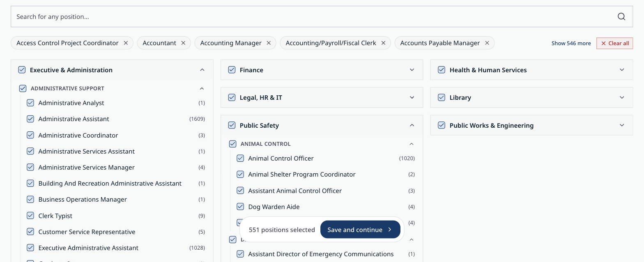This screenshot has height=262, width=644.
Task: Remove the Accounting Manager chip
Action: pyautogui.click(x=269, y=43)
